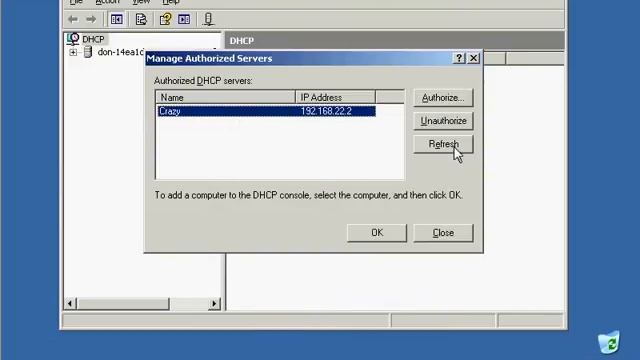Click the Refresh button

443,144
